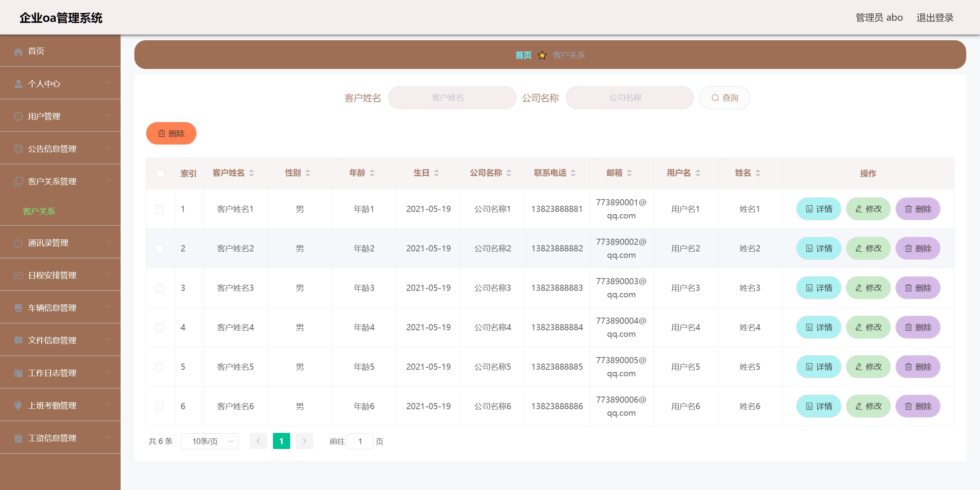
Task: Click the copy icon beside 客户关系管理
Action: (x=18, y=182)
